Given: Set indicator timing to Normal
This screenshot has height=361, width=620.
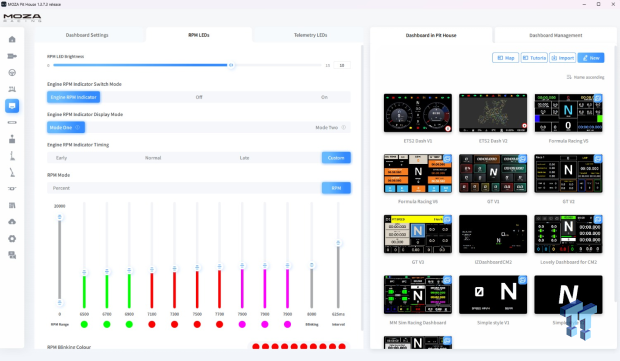Looking at the screenshot, I should coord(153,158).
